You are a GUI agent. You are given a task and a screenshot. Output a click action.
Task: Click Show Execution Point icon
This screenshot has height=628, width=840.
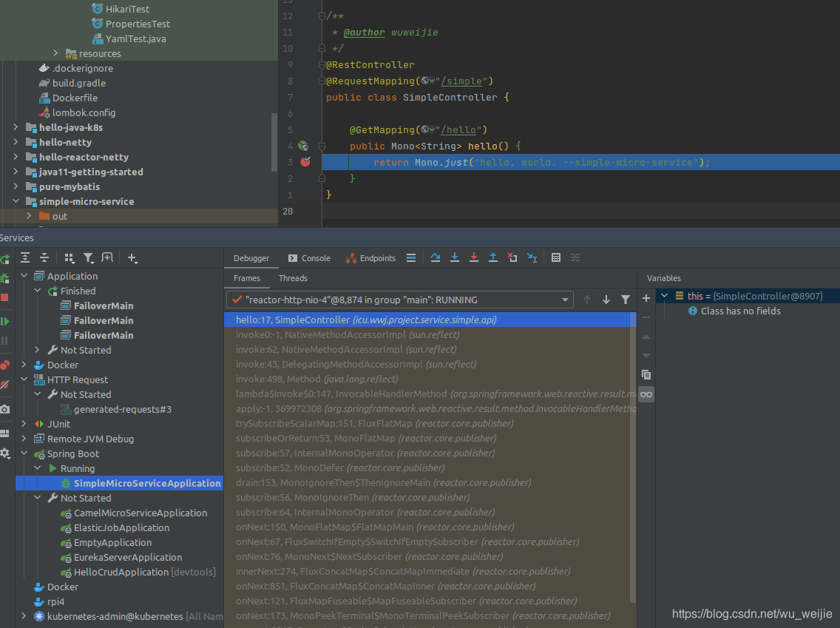[x=411, y=258]
